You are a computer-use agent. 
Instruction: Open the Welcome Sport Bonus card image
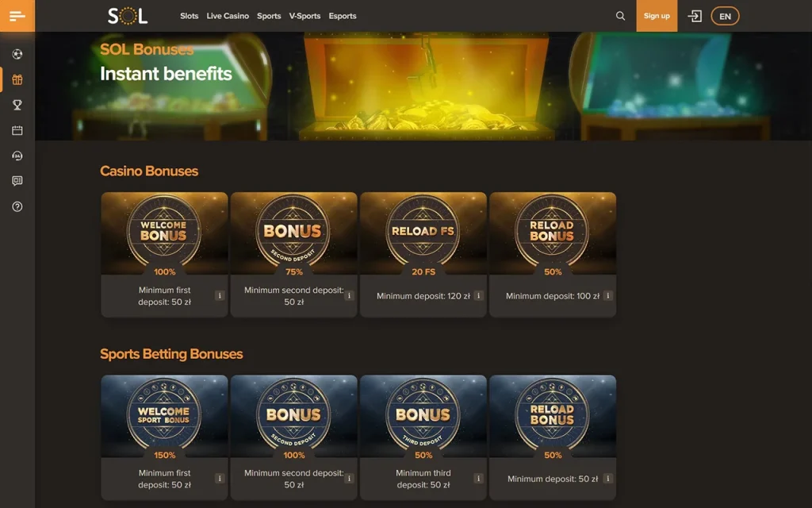[x=164, y=416]
